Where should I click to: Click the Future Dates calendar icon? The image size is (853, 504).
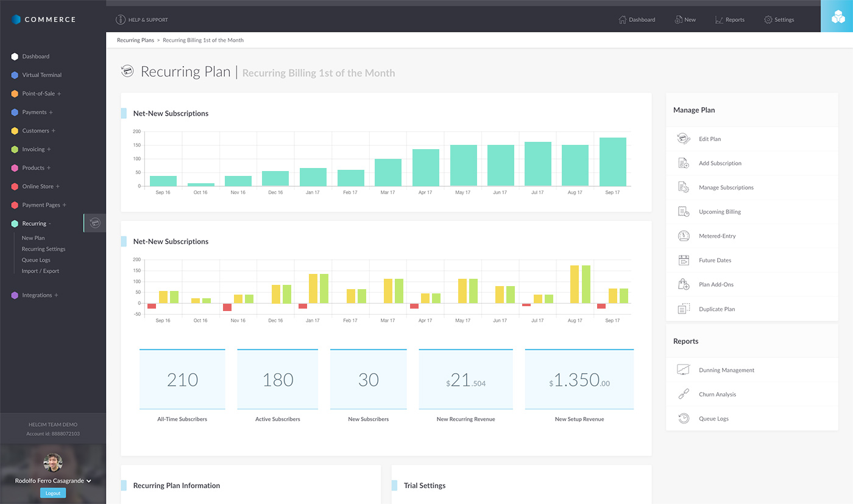683,261
